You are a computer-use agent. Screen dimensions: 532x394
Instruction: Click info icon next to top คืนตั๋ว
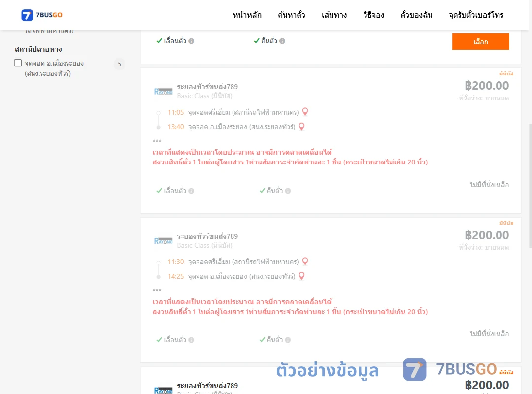tap(282, 41)
